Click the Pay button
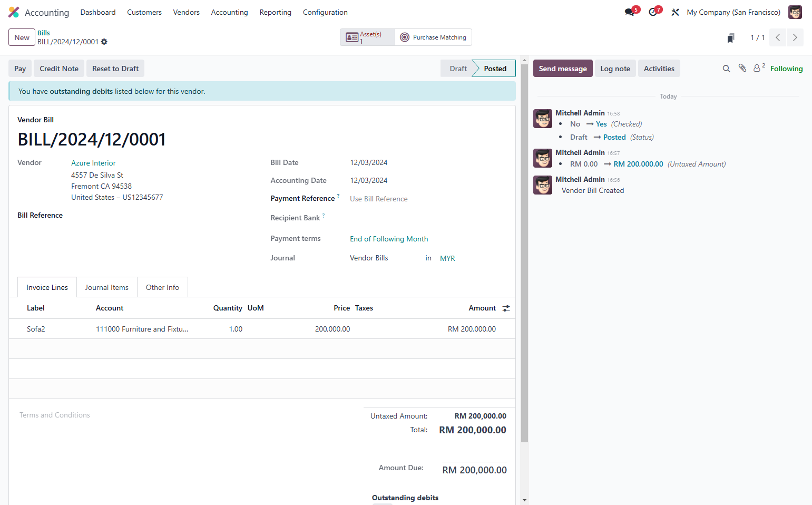Screen dimensions: 812x505 (20, 69)
